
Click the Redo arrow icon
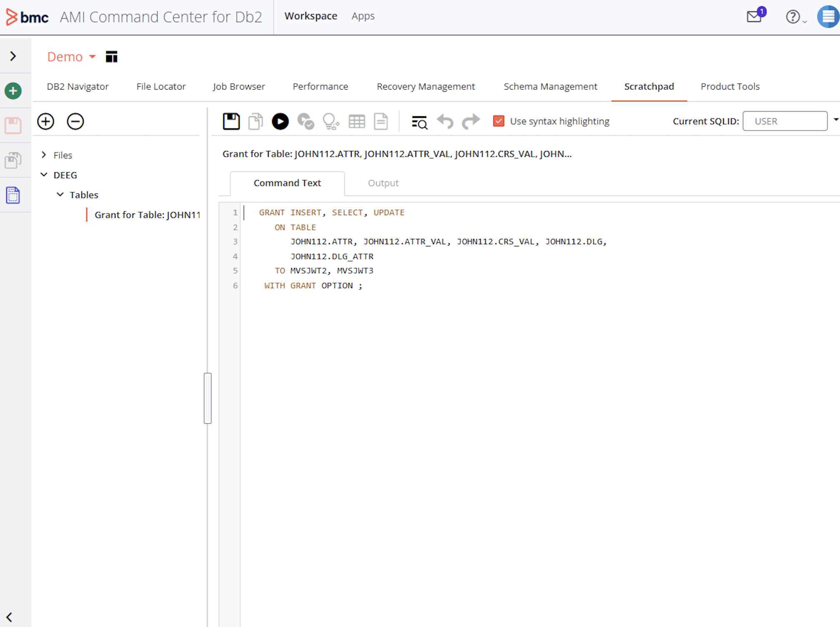(471, 121)
